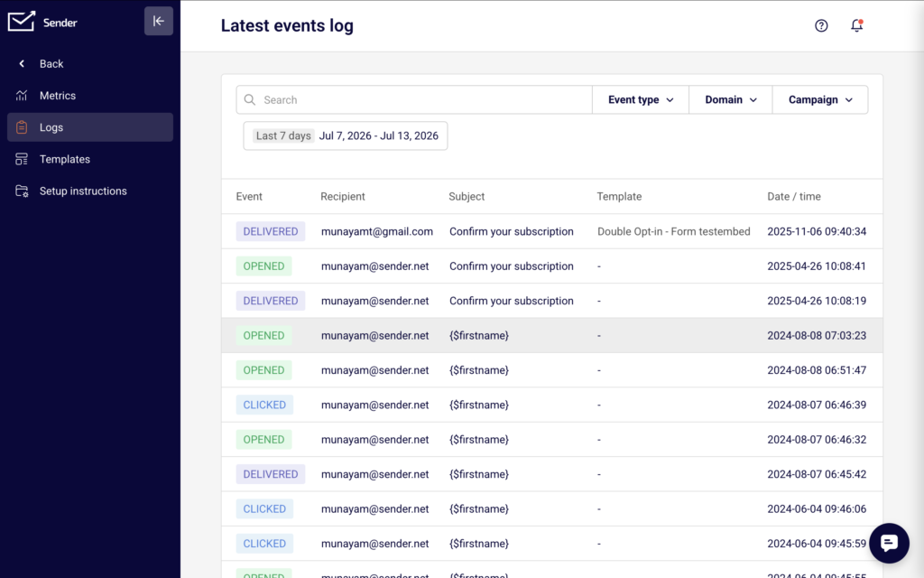Viewport: 924px width, 578px height.
Task: Expand the Event type filter
Action: coord(641,99)
